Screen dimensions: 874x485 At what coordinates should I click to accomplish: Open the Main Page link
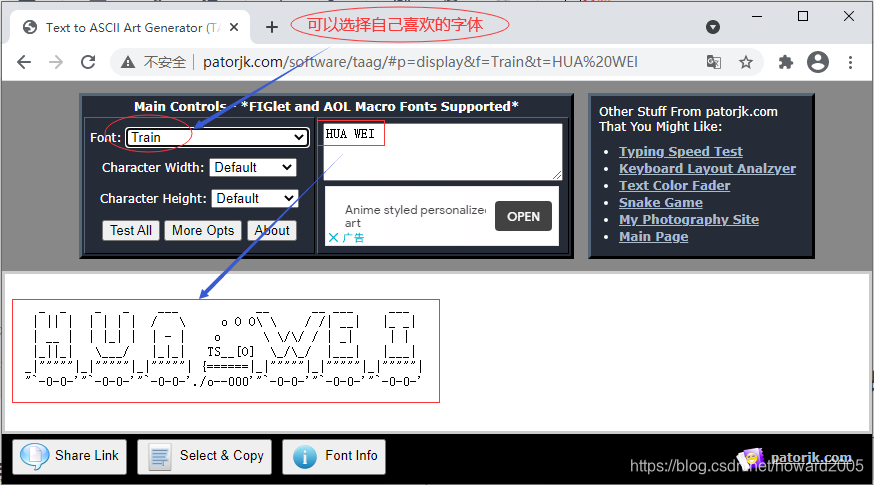click(x=653, y=236)
